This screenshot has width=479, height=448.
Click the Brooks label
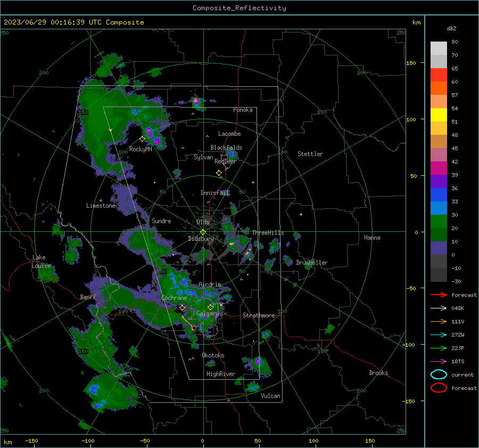(378, 373)
